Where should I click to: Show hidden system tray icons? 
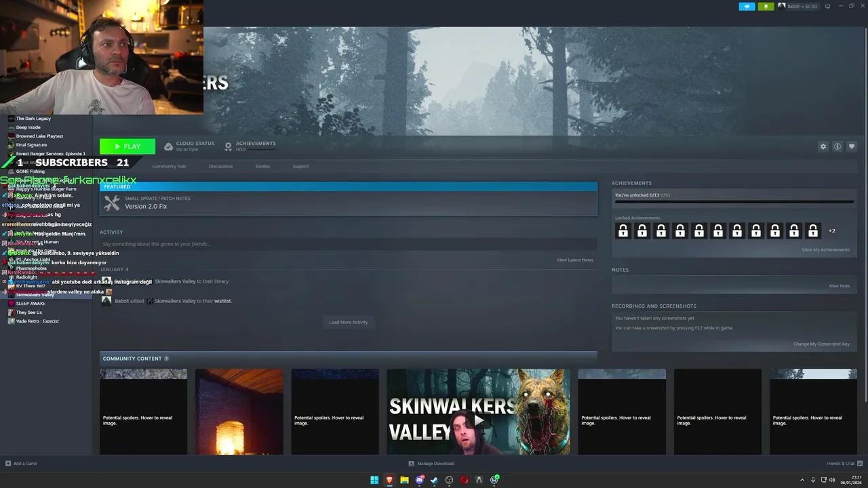tap(802, 480)
